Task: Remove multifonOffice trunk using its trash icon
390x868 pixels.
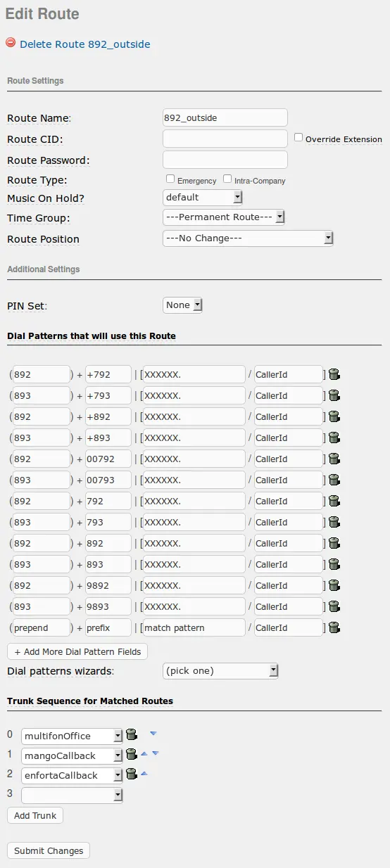Action: coord(131,735)
